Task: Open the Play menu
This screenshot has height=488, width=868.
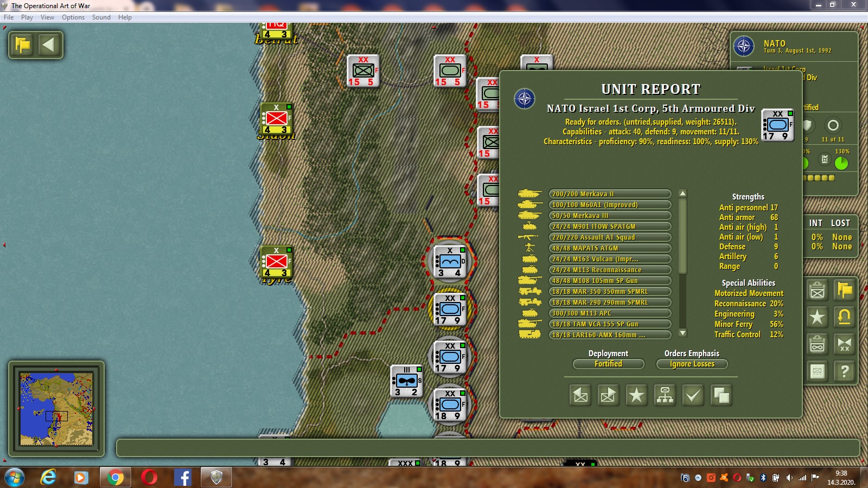Action: (27, 17)
